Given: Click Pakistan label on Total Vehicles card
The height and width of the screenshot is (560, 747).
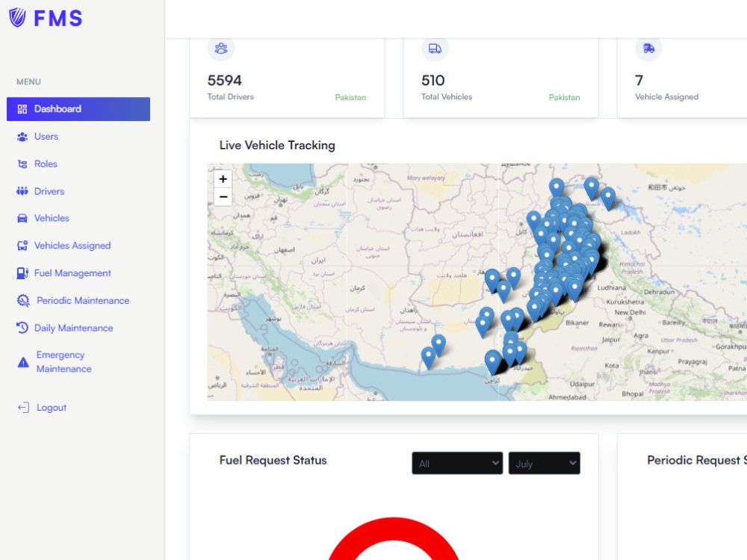Looking at the screenshot, I should tap(565, 98).
